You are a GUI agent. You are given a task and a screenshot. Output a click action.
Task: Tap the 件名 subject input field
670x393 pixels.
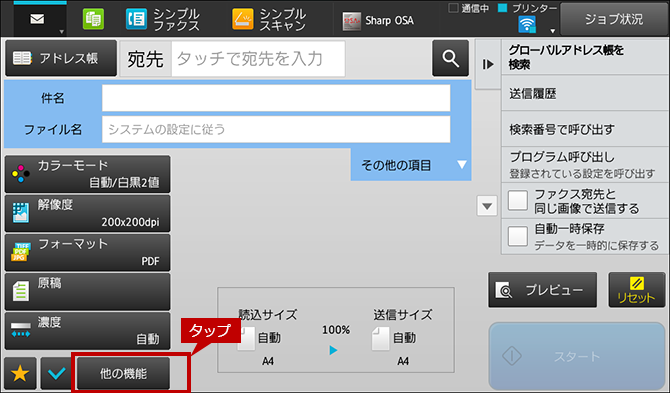click(276, 98)
